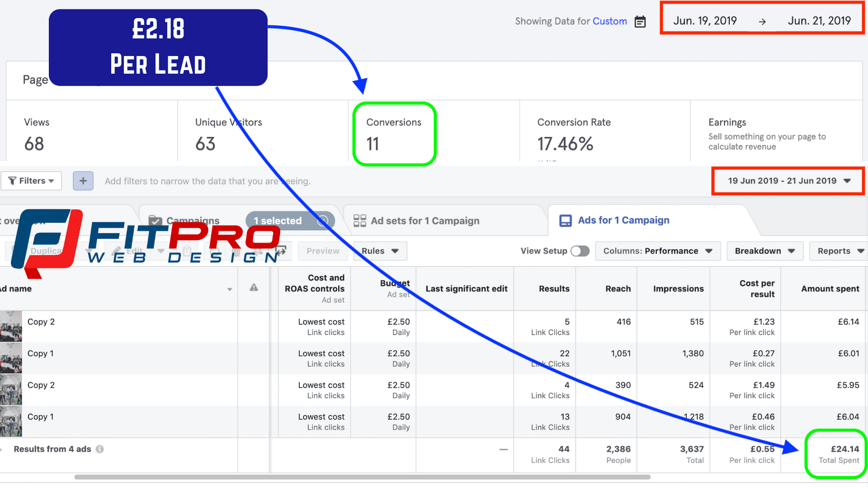The width and height of the screenshot is (868, 488).
Task: Click the £24.14 Total Spent cell
Action: (839, 454)
